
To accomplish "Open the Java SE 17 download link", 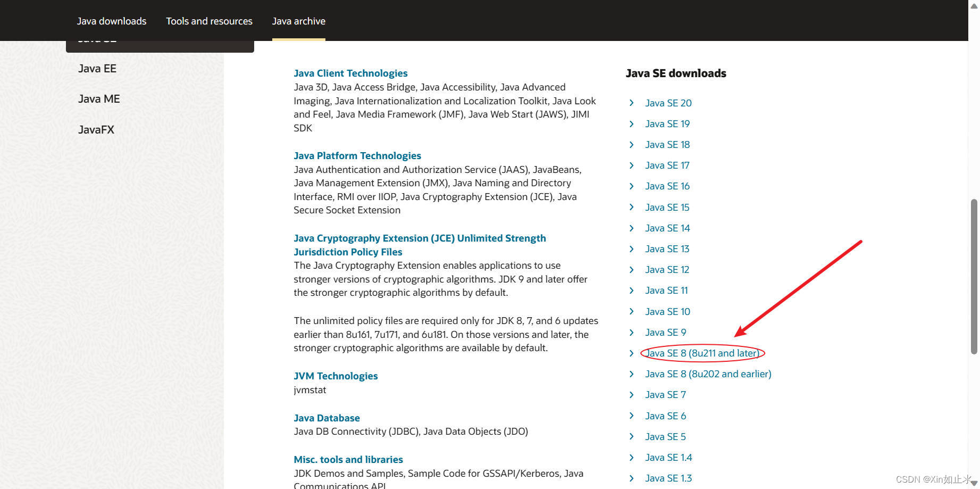I will click(667, 165).
